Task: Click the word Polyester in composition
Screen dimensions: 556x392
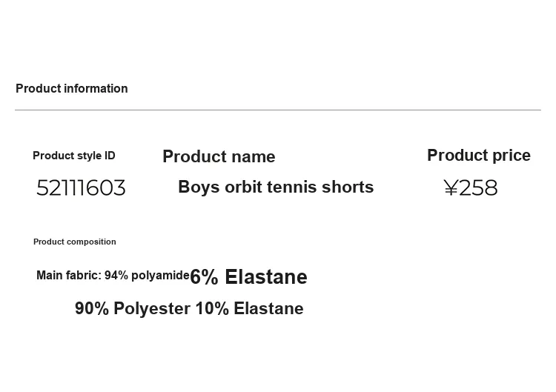Action: (152, 309)
